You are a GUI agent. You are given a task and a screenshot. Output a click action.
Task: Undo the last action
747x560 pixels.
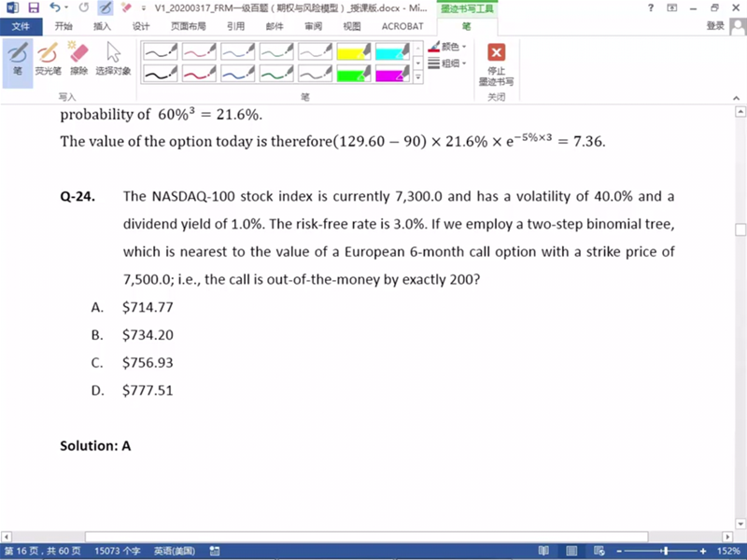click(x=55, y=7)
